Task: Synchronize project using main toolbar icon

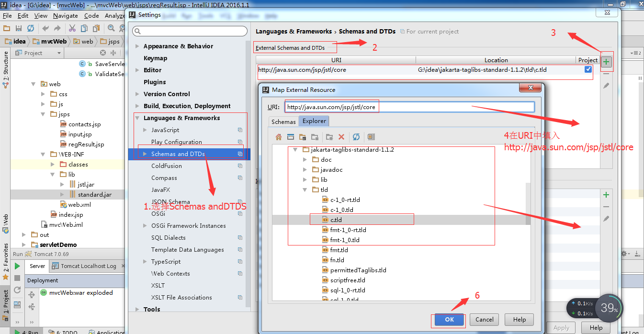Action: tap(31, 29)
